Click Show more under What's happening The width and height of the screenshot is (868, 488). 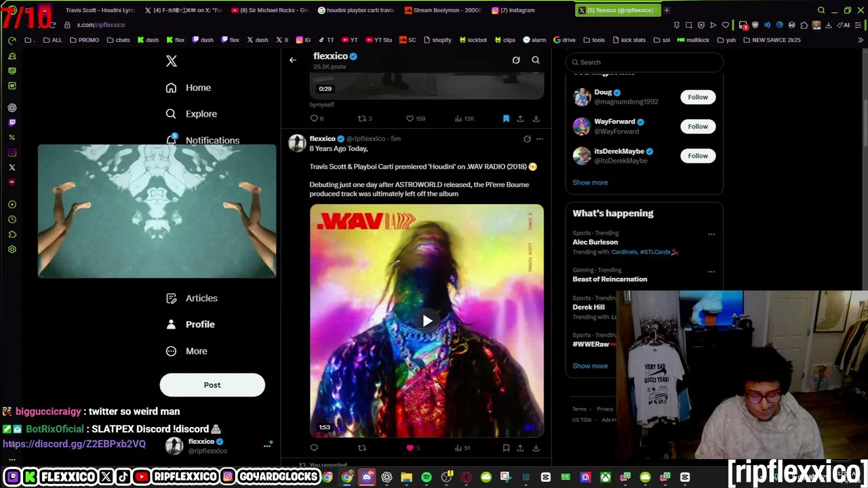click(590, 366)
